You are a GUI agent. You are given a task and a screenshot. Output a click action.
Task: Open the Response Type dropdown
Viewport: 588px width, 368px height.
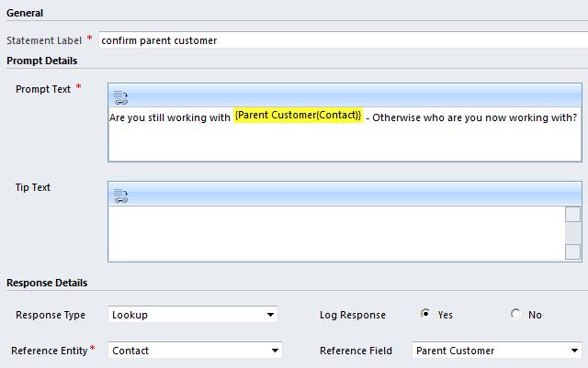click(x=193, y=315)
